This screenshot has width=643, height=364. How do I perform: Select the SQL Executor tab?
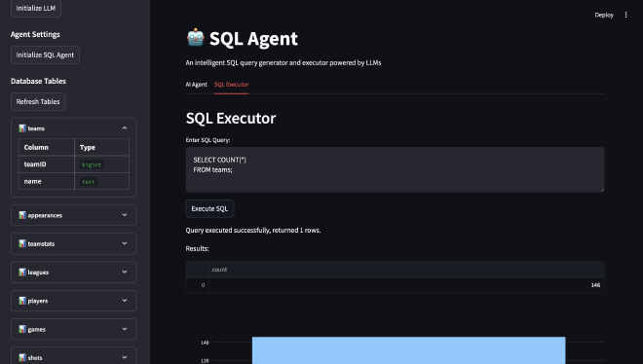coord(231,85)
